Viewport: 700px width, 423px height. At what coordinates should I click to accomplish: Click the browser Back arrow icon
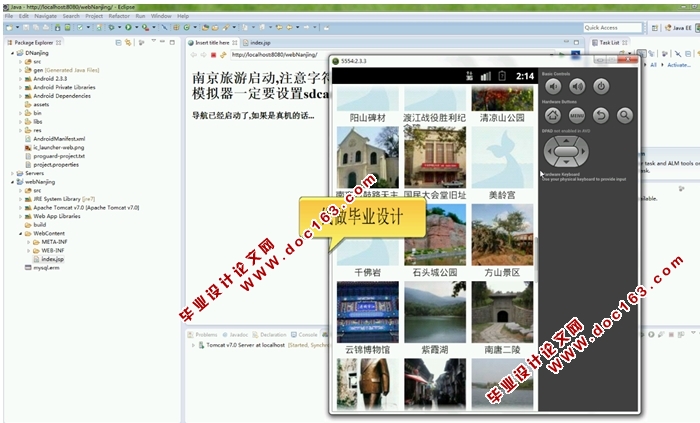[194, 55]
